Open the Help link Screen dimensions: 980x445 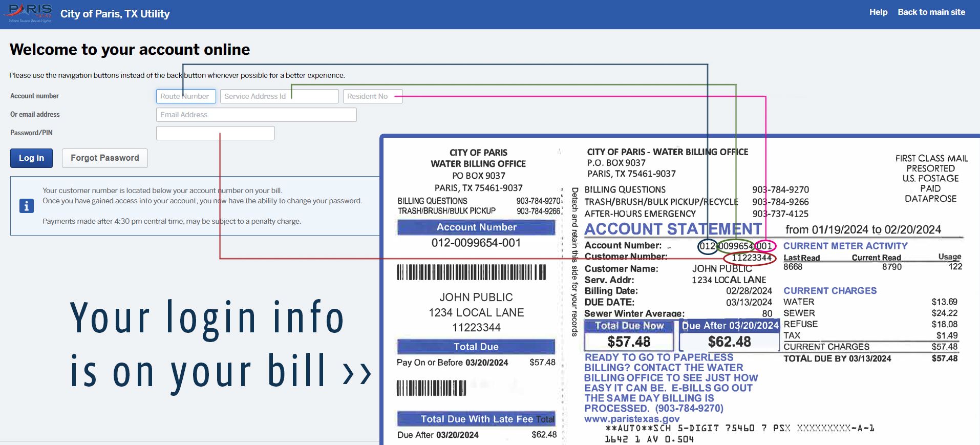878,12
